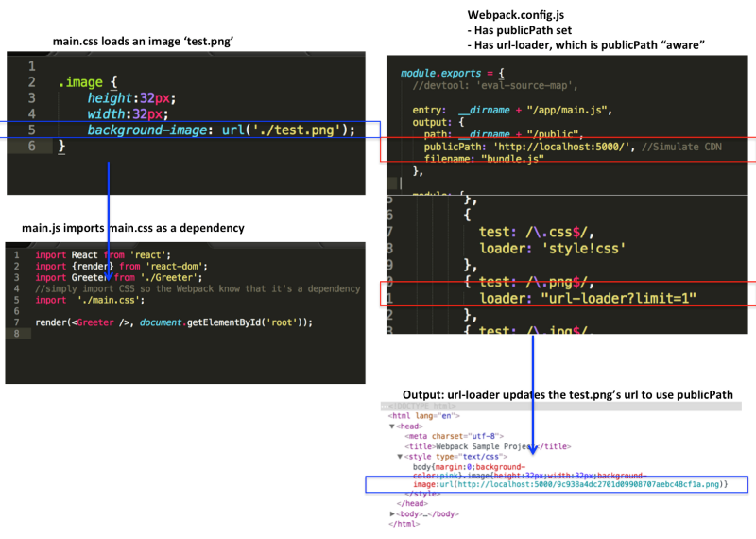This screenshot has width=756, height=539.
Task: Click the background-image url('./test.png') line
Action: pos(221,130)
